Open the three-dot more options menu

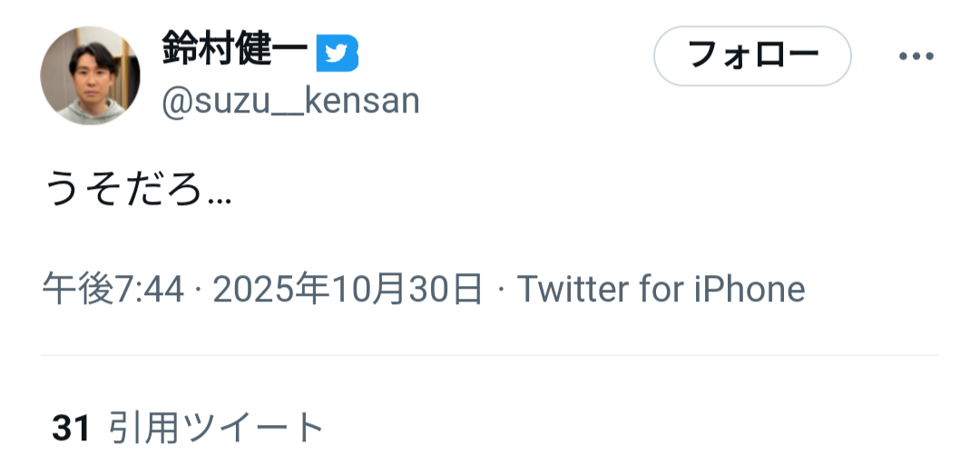click(916, 56)
